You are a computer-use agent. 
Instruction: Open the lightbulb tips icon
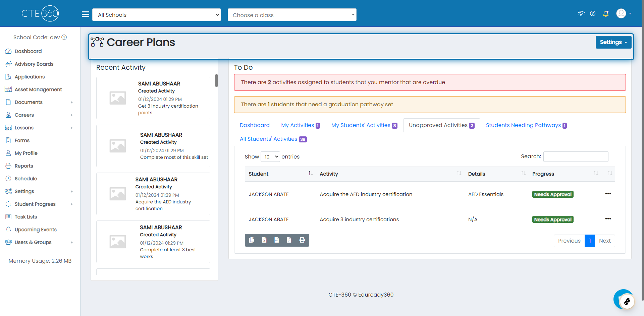pos(581,13)
